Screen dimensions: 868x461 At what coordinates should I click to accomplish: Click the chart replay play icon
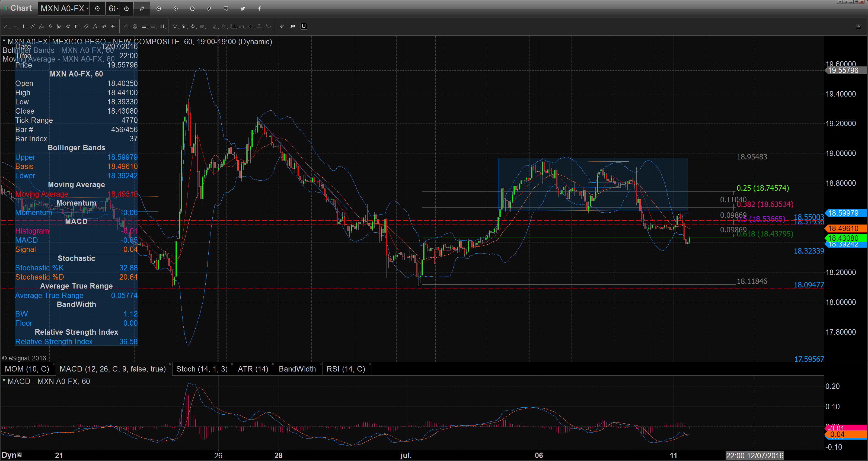[x=175, y=9]
